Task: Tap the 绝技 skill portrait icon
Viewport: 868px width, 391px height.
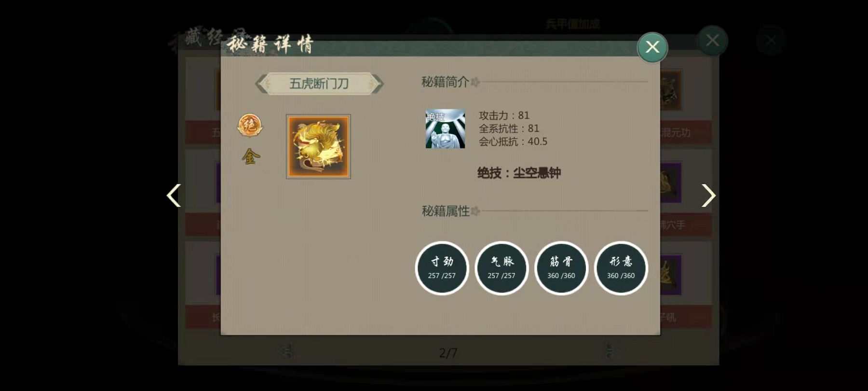Action: (x=445, y=129)
